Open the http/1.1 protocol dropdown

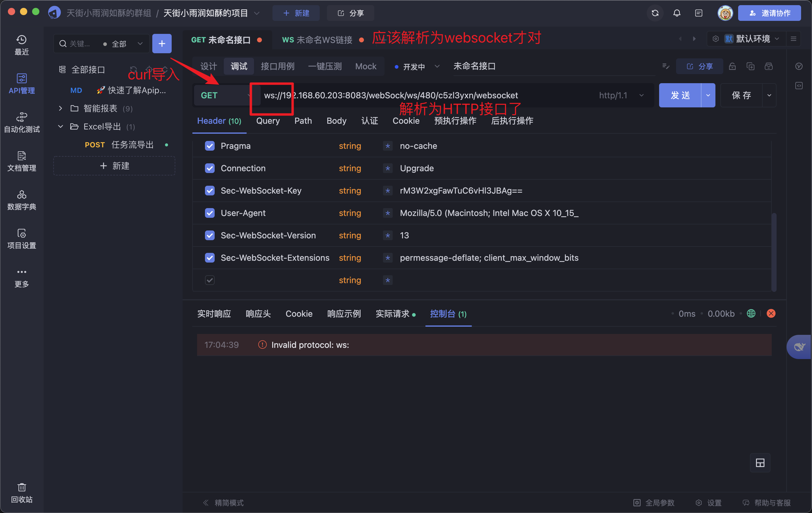[621, 95]
